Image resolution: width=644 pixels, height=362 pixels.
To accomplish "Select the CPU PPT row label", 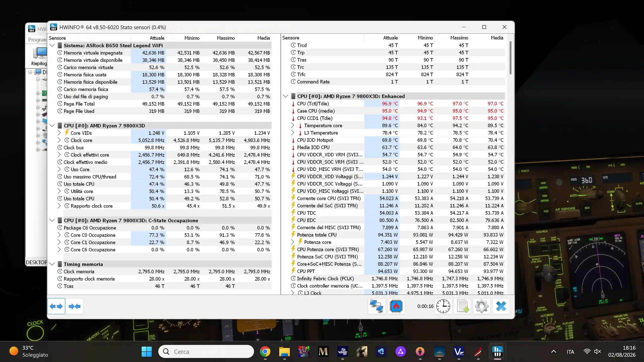I will [306, 271].
